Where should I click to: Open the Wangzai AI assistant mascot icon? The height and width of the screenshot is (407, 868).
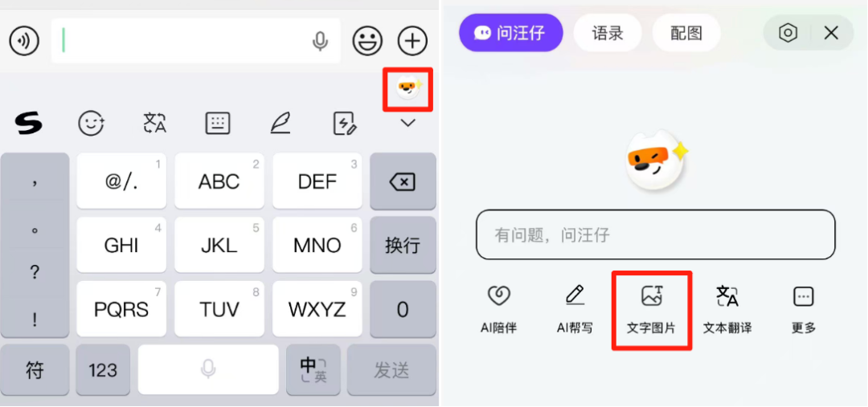click(408, 89)
